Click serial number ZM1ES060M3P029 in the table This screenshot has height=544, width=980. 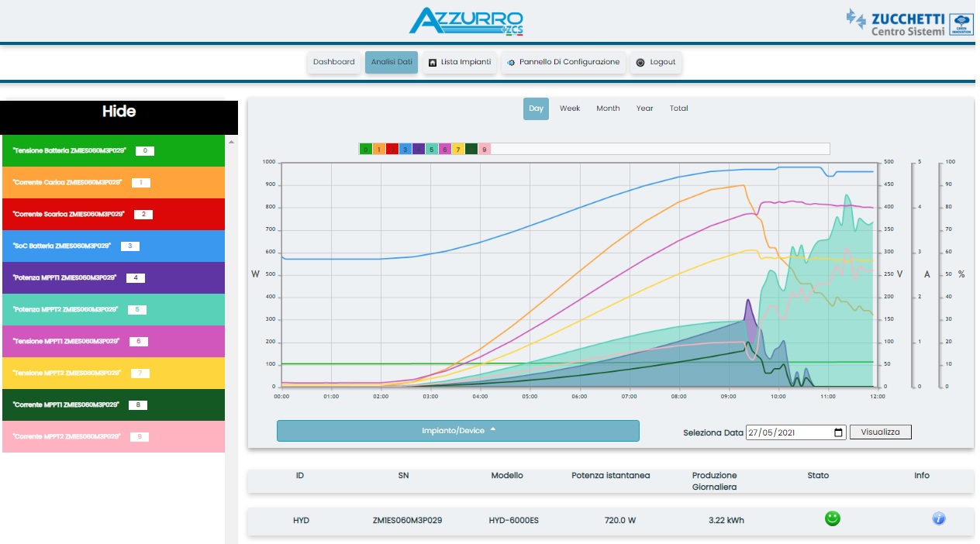tap(407, 521)
